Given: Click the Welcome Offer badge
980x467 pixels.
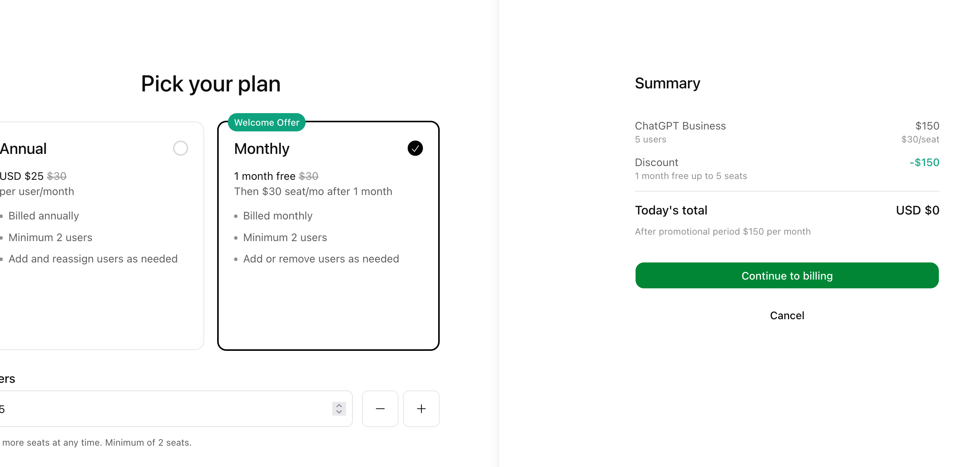Looking at the screenshot, I should 267,122.
